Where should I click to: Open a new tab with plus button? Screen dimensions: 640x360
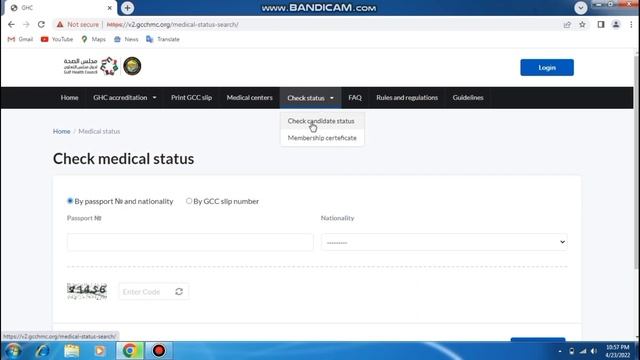tap(127, 8)
